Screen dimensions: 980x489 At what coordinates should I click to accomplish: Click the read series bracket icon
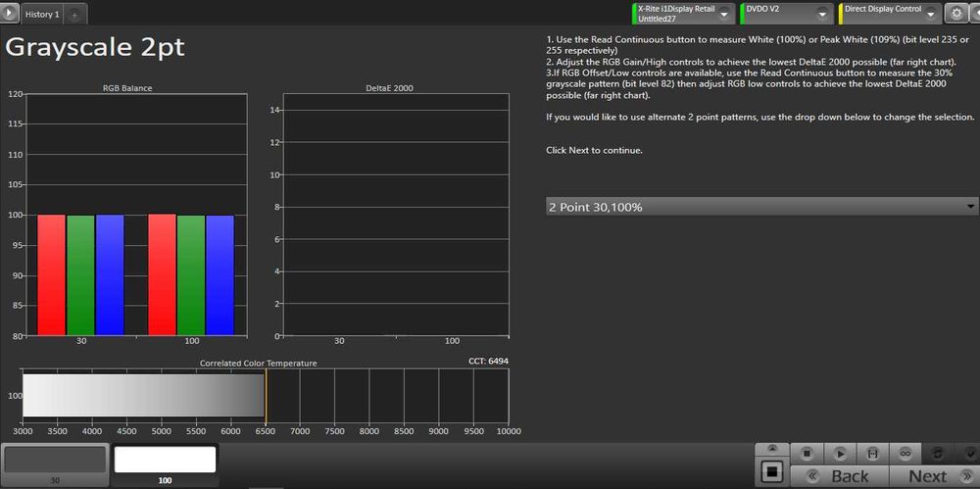tap(872, 454)
